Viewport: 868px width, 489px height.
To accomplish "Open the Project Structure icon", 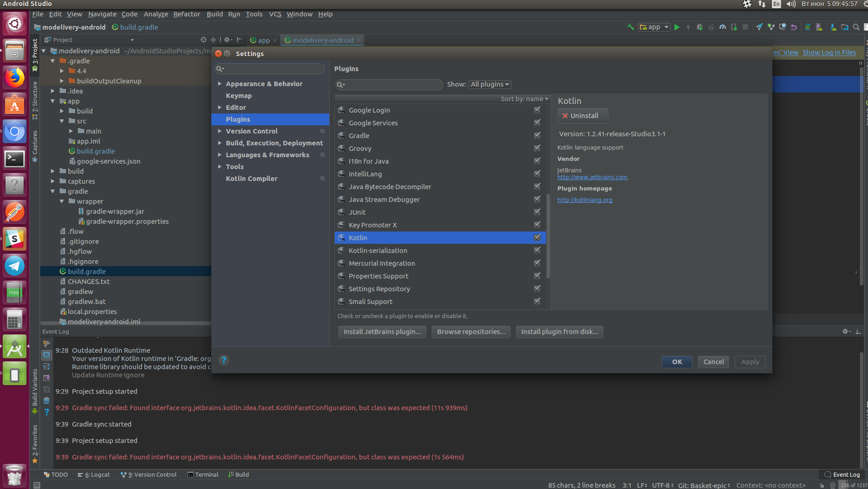I will click(x=844, y=27).
